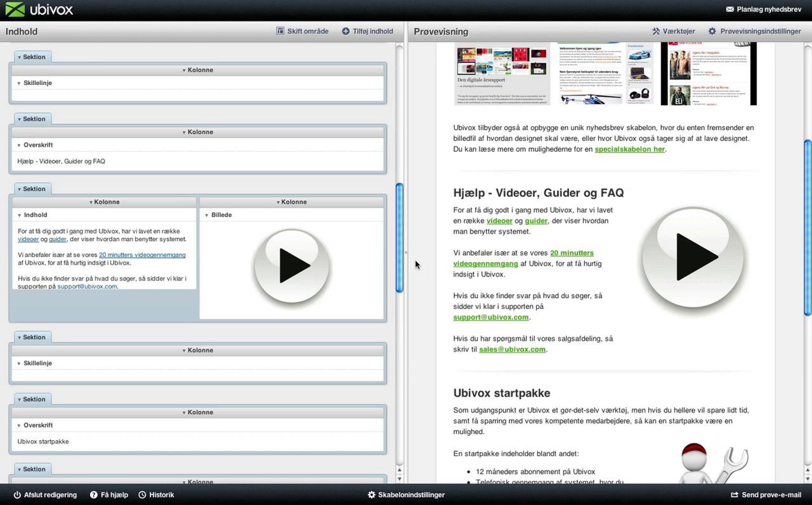
Task: Collapse the Indhold block in the left column
Action: pos(19,215)
